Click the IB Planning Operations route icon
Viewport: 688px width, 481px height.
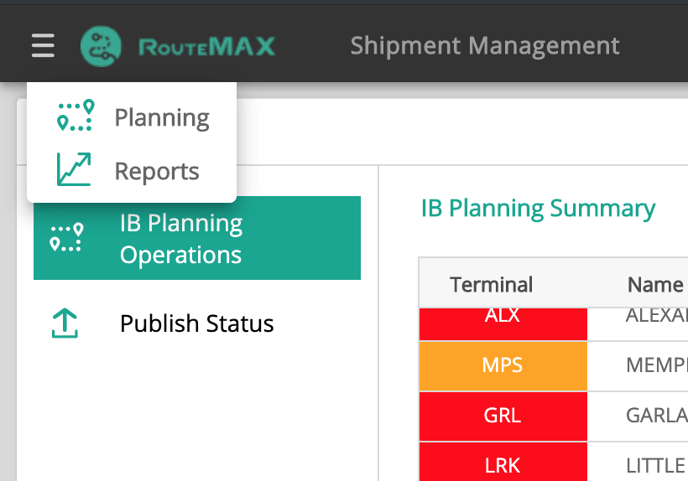[x=67, y=238]
